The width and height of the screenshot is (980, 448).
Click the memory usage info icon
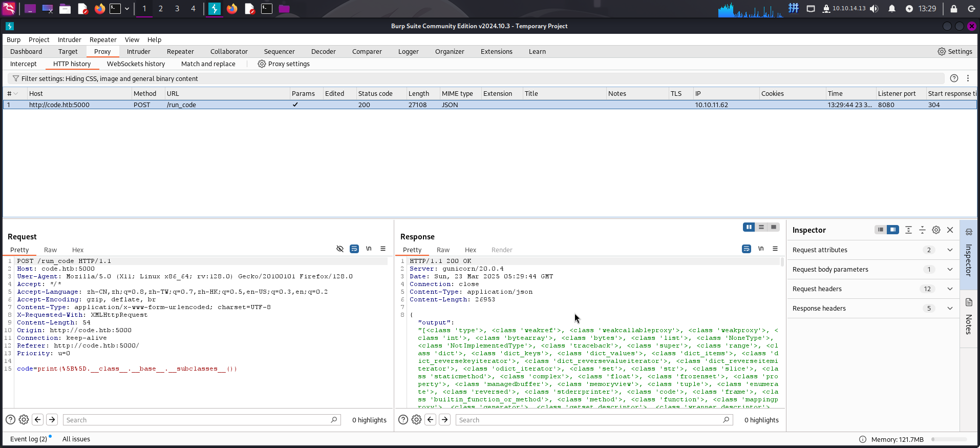click(863, 439)
